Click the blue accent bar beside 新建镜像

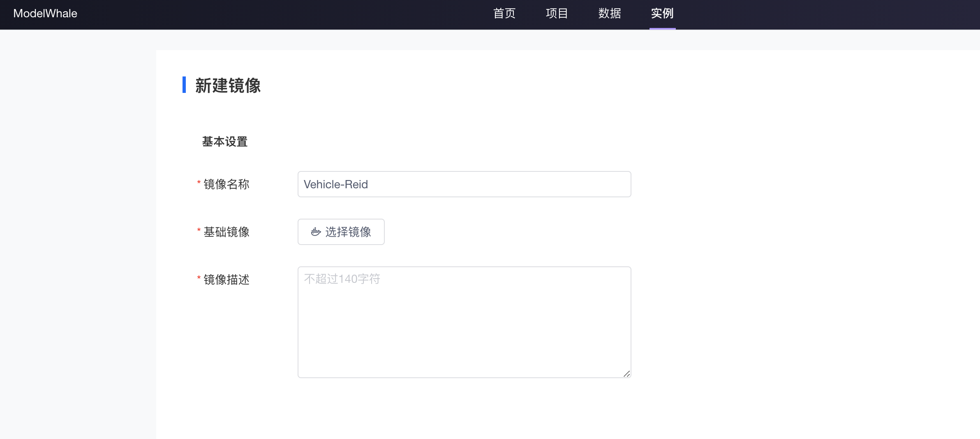(185, 86)
